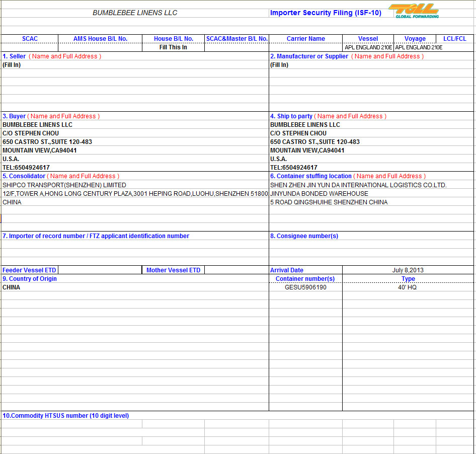Select the Importer Security Filing (ISF-10) heading
Viewport: 476px width, 454px height.
pyautogui.click(x=326, y=13)
